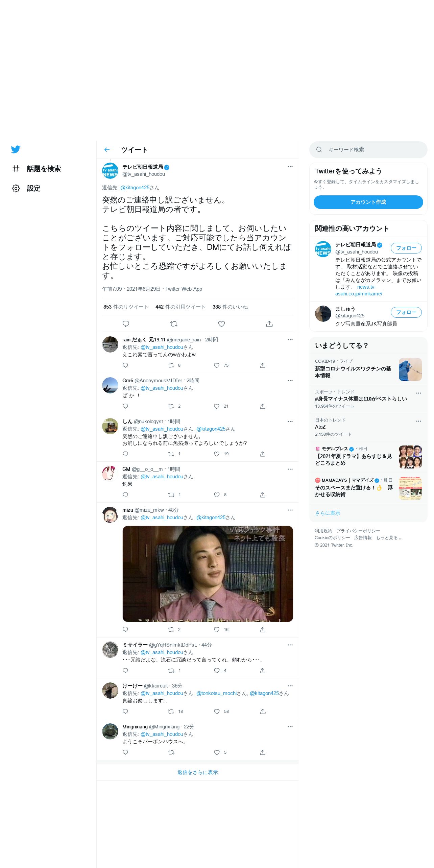
Task: Retweet the main テレビ朝日報道局 tweet
Action: [x=174, y=324]
